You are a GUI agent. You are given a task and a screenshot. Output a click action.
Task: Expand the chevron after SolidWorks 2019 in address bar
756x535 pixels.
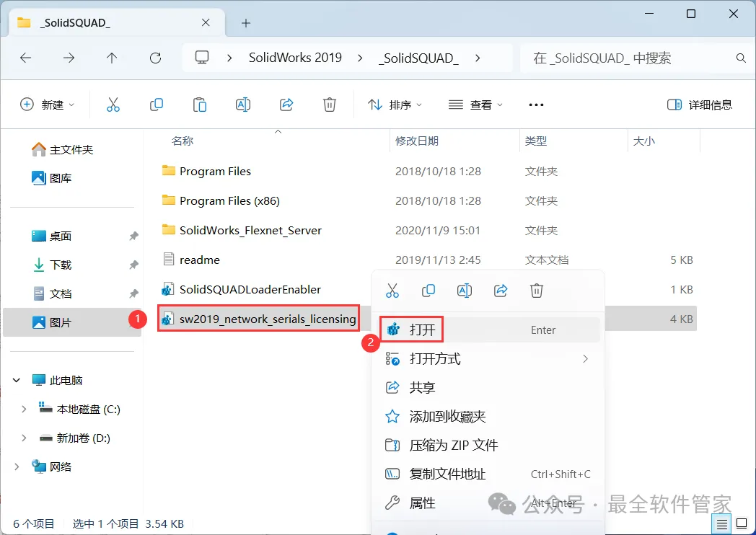(x=360, y=58)
